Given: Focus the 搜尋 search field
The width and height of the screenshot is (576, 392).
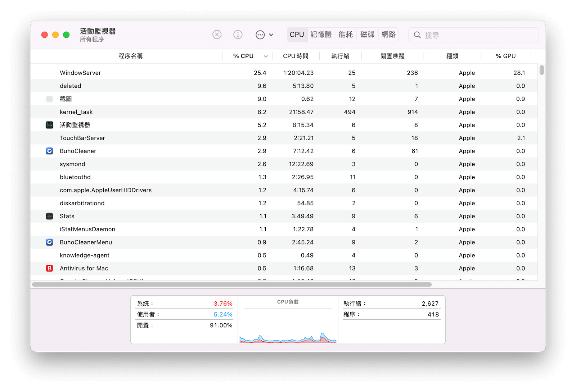Looking at the screenshot, I should pos(473,35).
